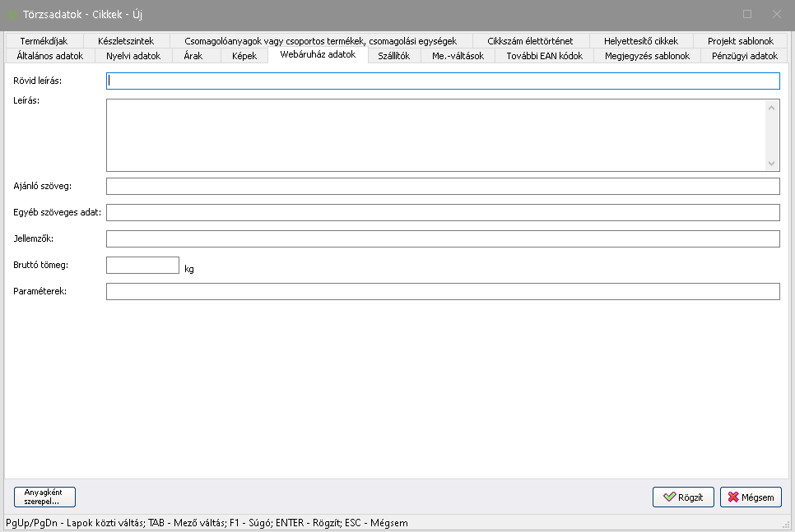
Task: Switch to the Nyelvi adatok tab
Action: [x=133, y=56]
